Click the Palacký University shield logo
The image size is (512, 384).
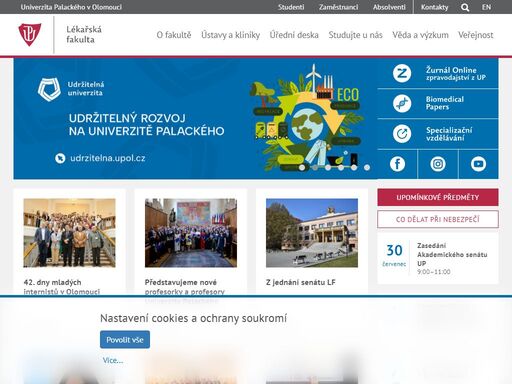coord(30,34)
